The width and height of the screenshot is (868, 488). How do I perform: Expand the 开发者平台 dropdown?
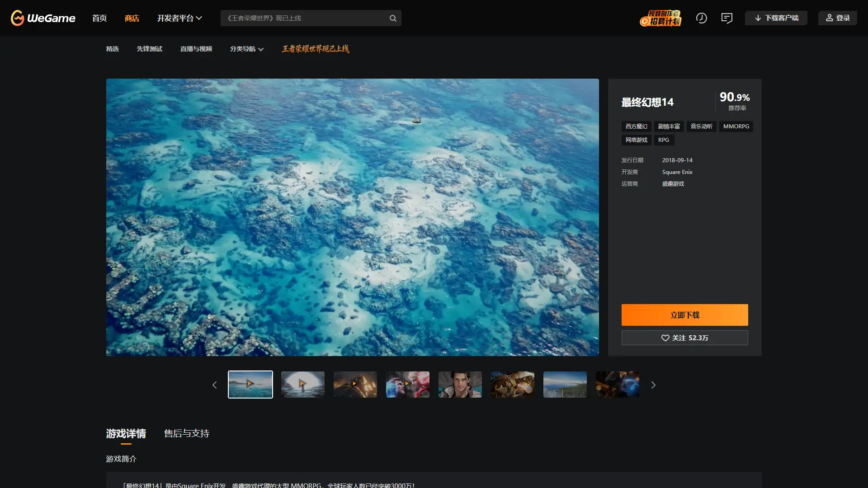(x=179, y=18)
